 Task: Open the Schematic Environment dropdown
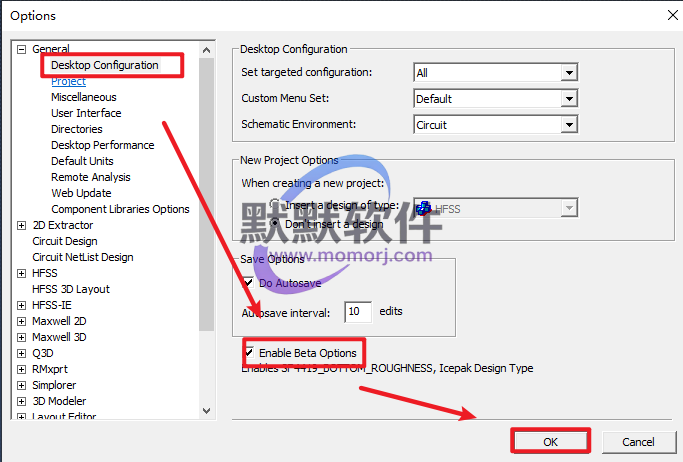pos(569,125)
